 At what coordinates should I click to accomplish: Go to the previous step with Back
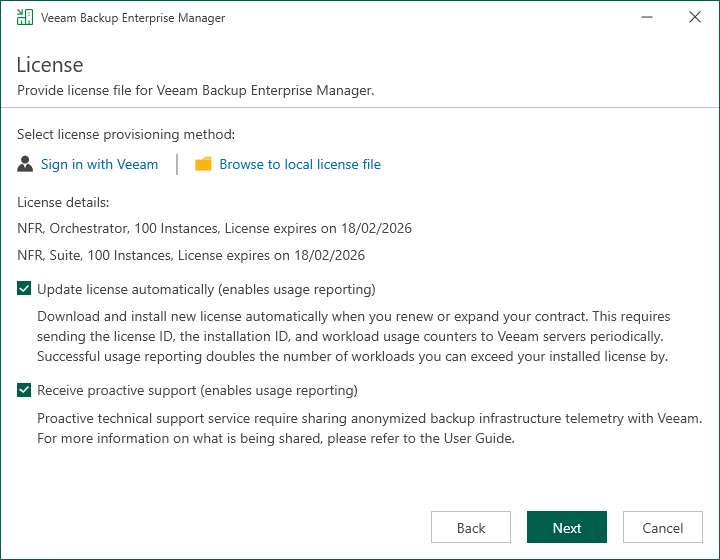pos(471,528)
